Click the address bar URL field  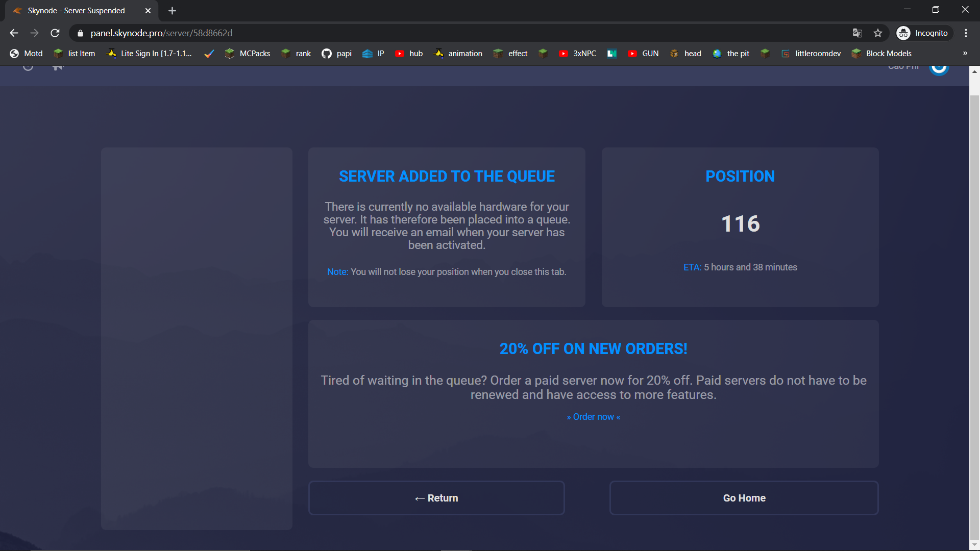pos(408,33)
